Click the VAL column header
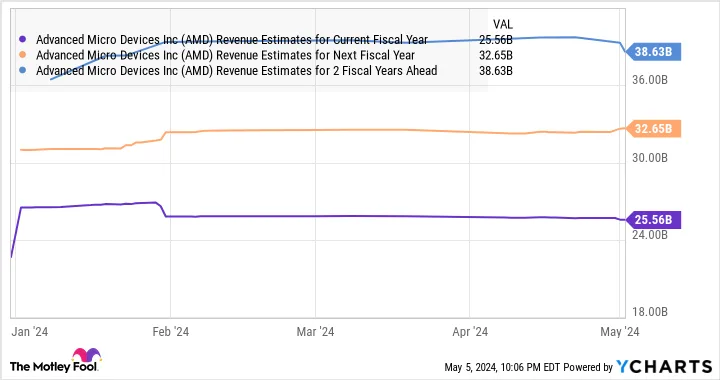The image size is (720, 380). (x=502, y=24)
